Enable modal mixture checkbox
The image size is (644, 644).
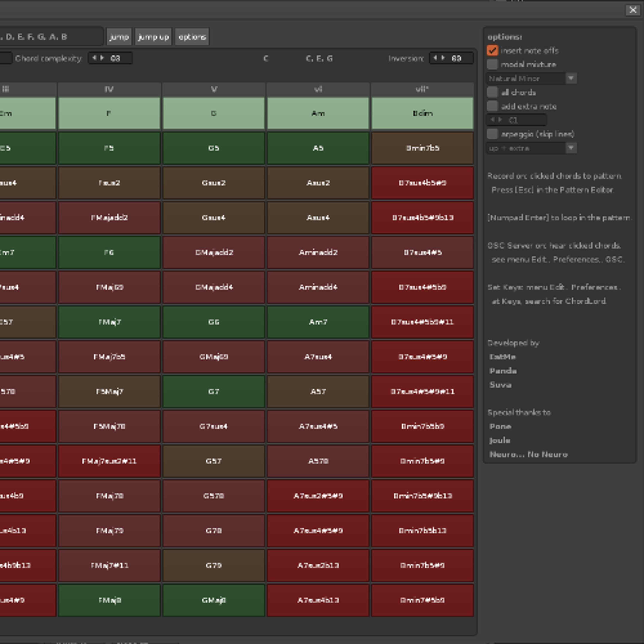492,64
